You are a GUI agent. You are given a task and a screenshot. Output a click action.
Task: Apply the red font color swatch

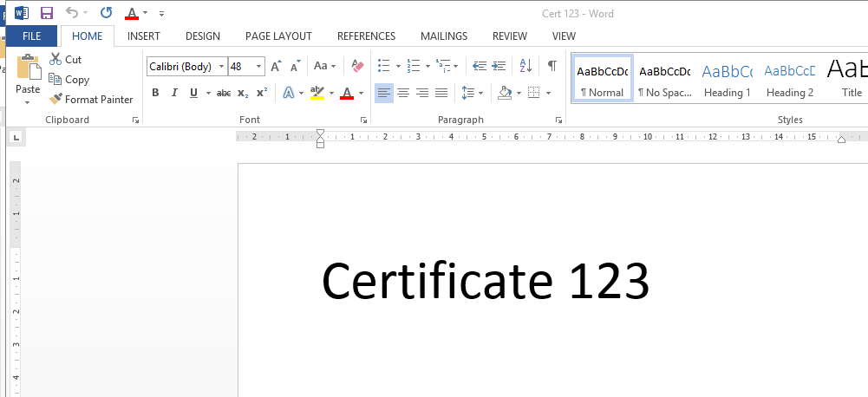coord(347,93)
